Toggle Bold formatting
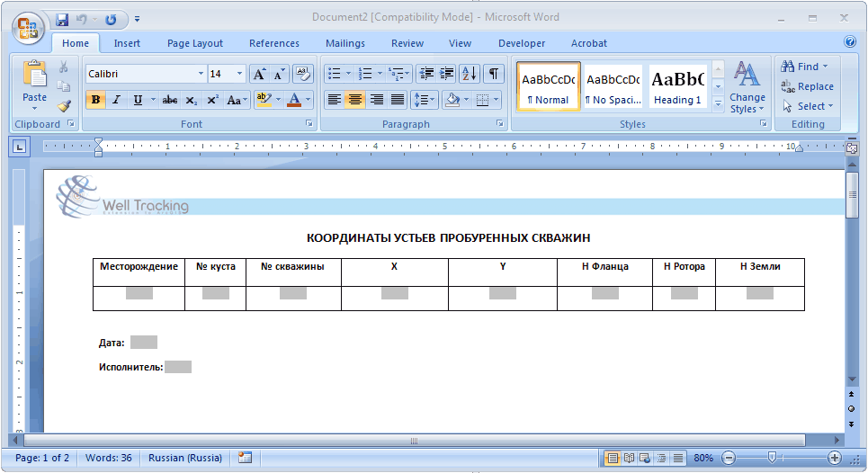 95,100
